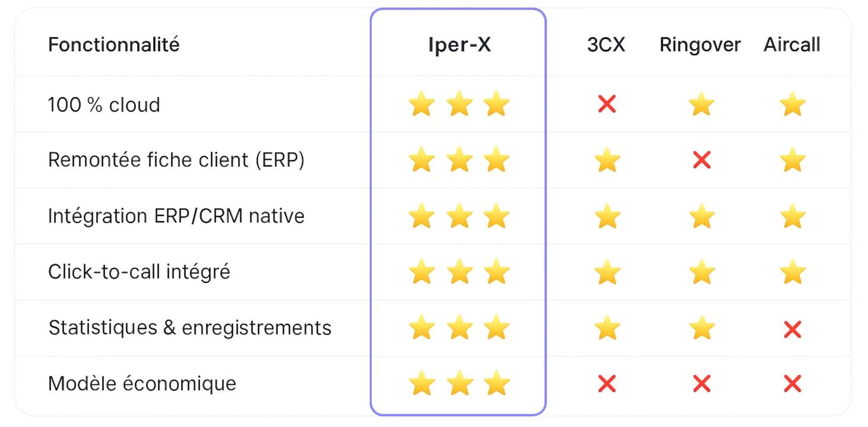The width and height of the screenshot is (868, 427).
Task: Click Aircall's red cross for Statistiques & enregistrements
Action: click(x=793, y=329)
